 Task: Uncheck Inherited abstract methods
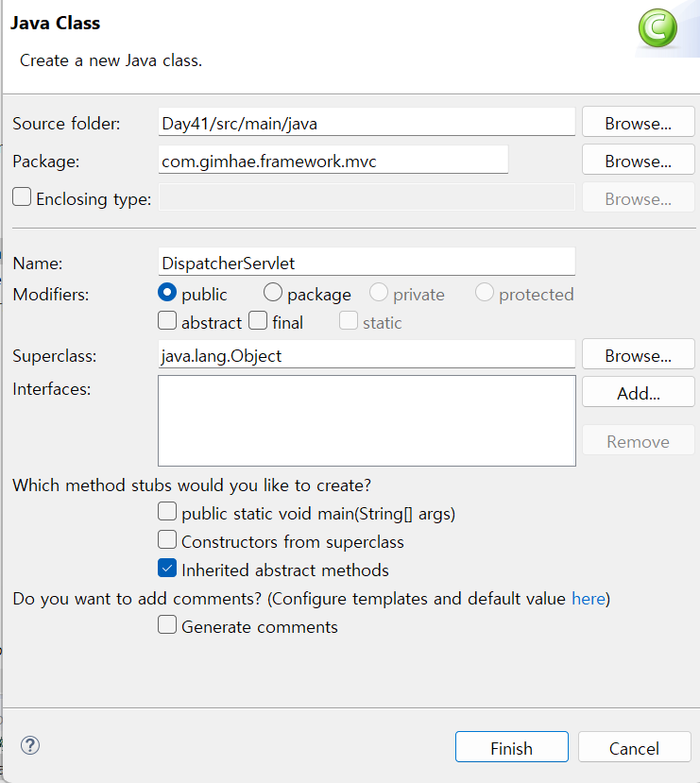(167, 569)
